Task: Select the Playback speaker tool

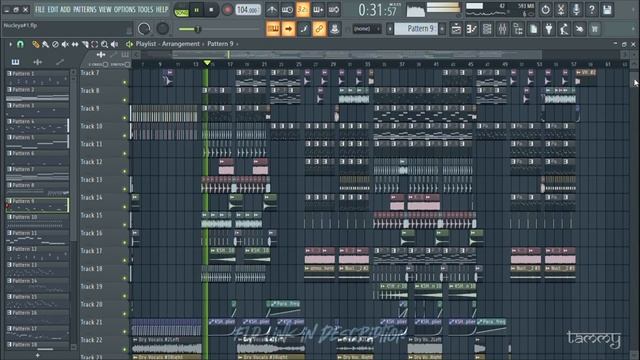Action: tap(115, 44)
